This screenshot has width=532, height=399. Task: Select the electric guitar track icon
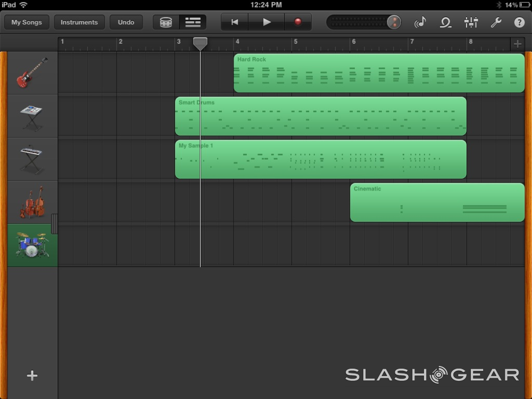pyautogui.click(x=32, y=73)
